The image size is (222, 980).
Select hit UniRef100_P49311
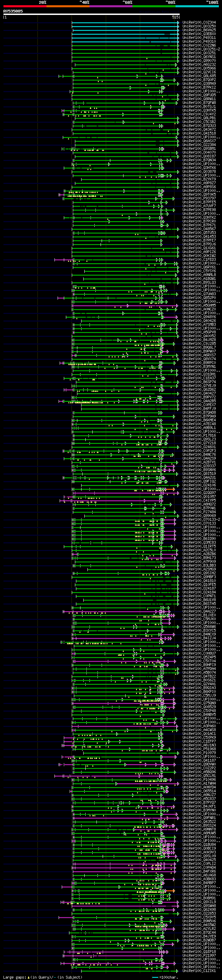[x=199, y=38]
